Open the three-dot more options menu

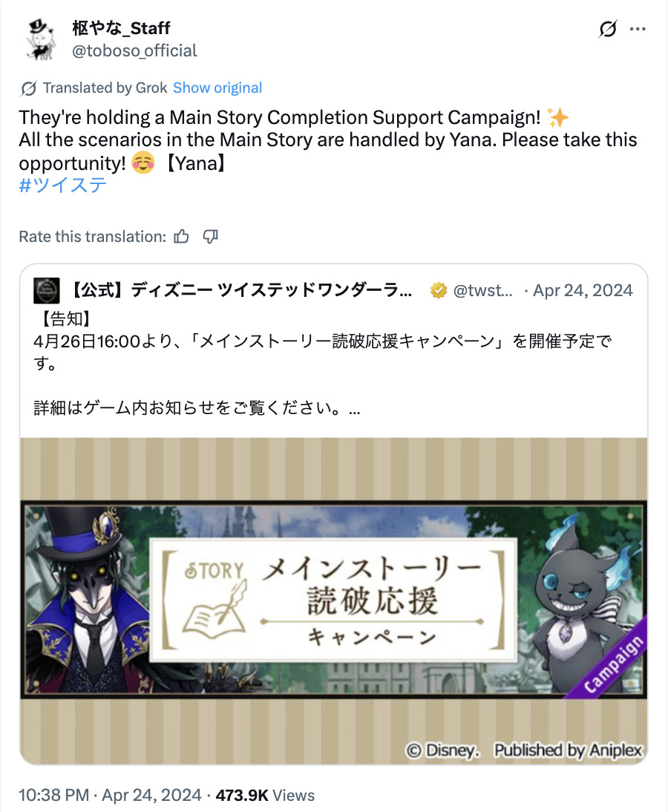pyautogui.click(x=638, y=29)
